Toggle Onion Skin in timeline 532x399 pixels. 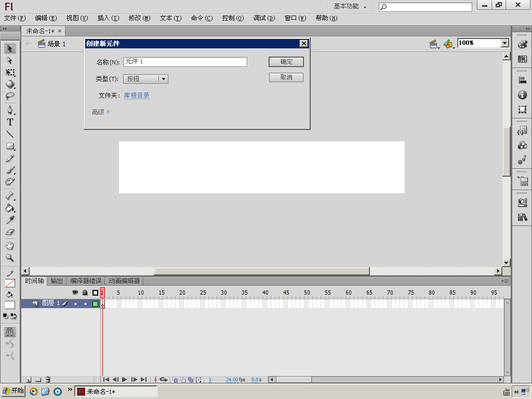click(175, 380)
